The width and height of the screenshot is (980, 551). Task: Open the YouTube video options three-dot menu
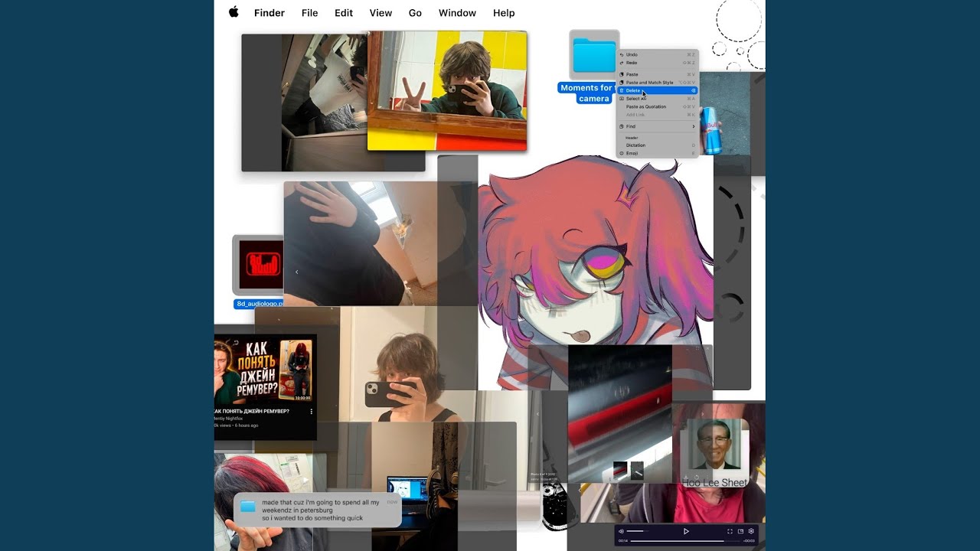pyautogui.click(x=312, y=412)
